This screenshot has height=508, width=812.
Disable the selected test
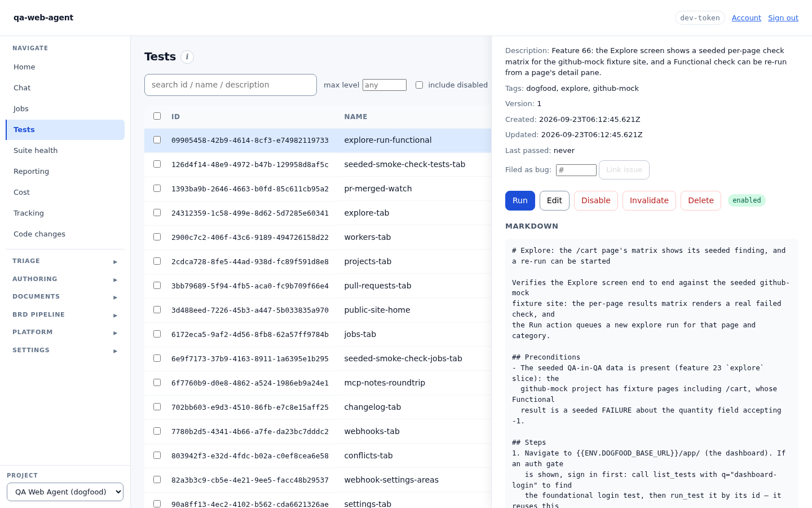click(x=596, y=200)
